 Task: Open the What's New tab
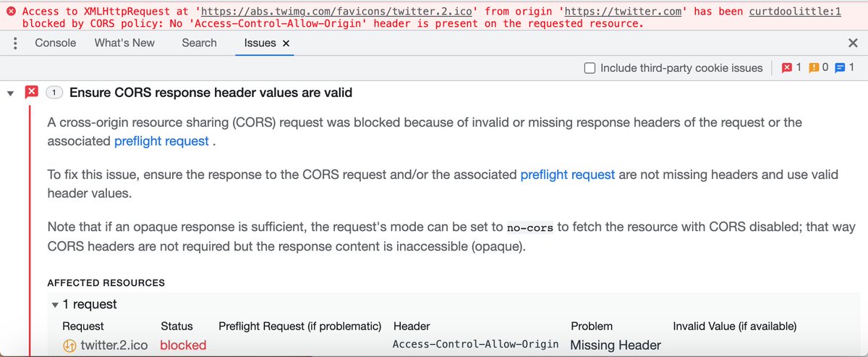(x=124, y=43)
